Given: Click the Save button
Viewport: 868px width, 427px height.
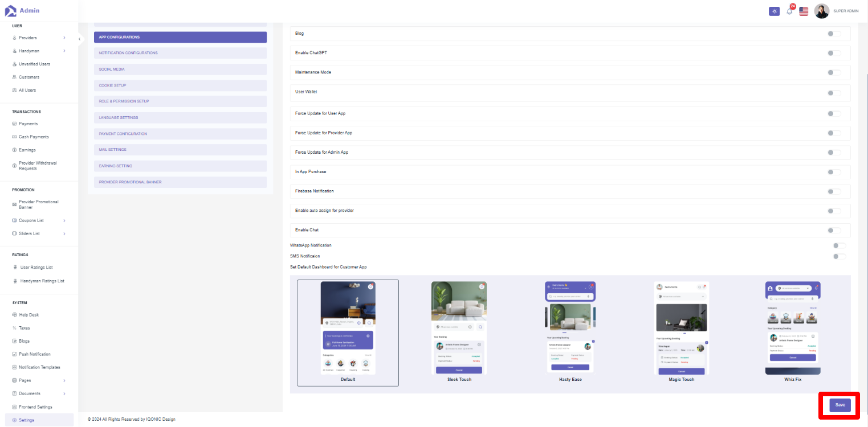Looking at the screenshot, I should (x=840, y=405).
